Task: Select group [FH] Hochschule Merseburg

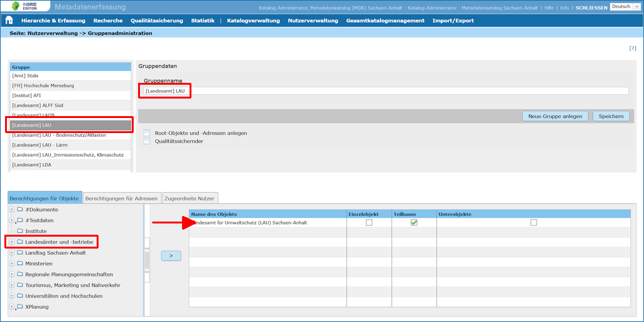Action: (70, 85)
